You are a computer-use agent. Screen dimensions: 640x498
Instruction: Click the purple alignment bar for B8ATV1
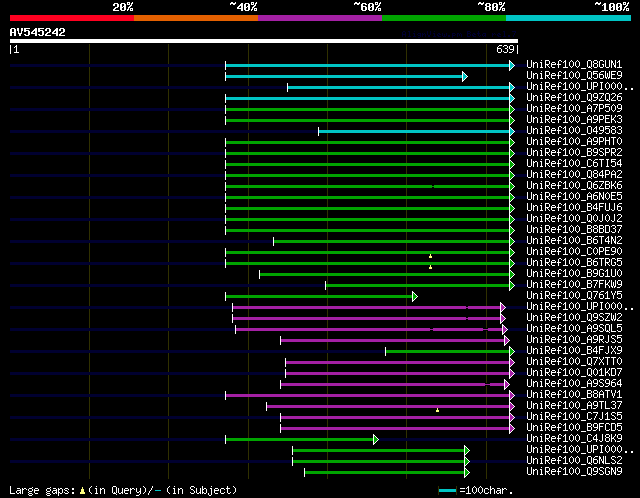tap(367, 396)
